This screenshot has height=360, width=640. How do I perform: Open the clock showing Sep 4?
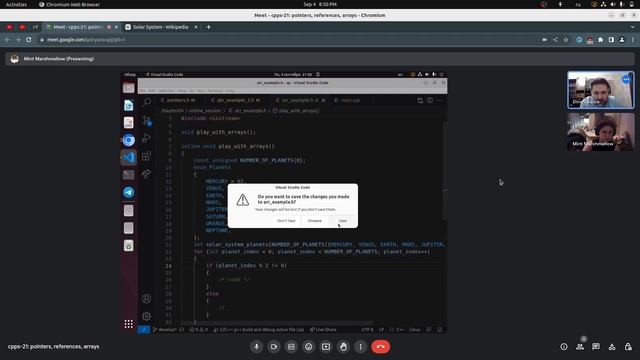click(320, 4)
